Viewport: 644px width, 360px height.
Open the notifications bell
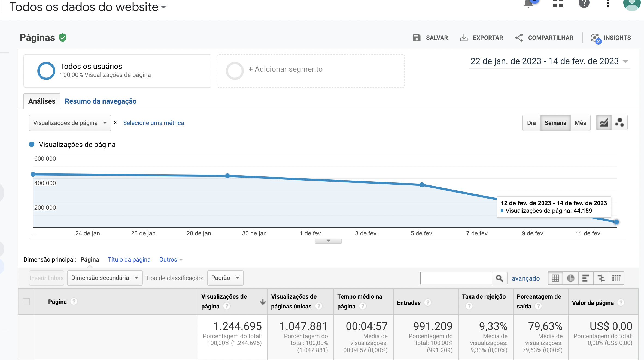[529, 4]
